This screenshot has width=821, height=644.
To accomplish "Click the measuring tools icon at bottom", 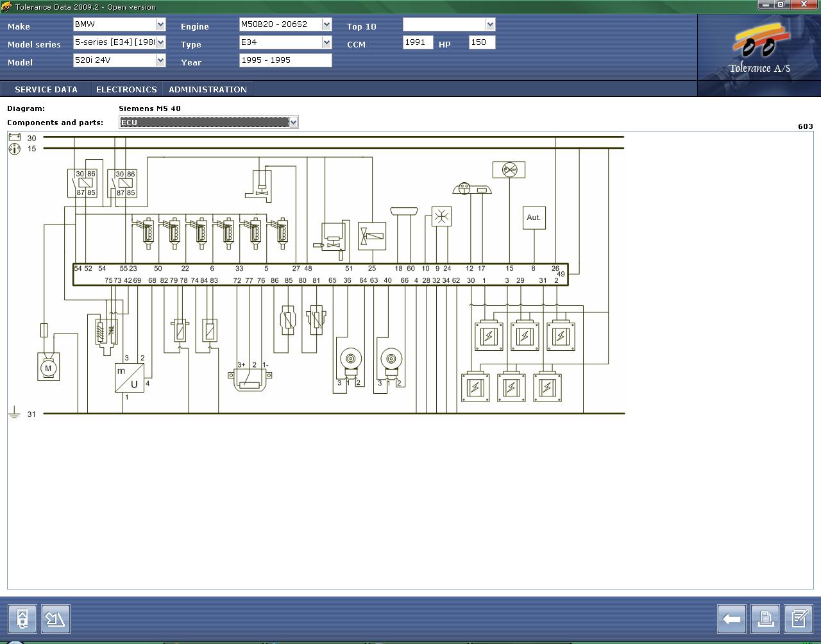I will (x=56, y=619).
